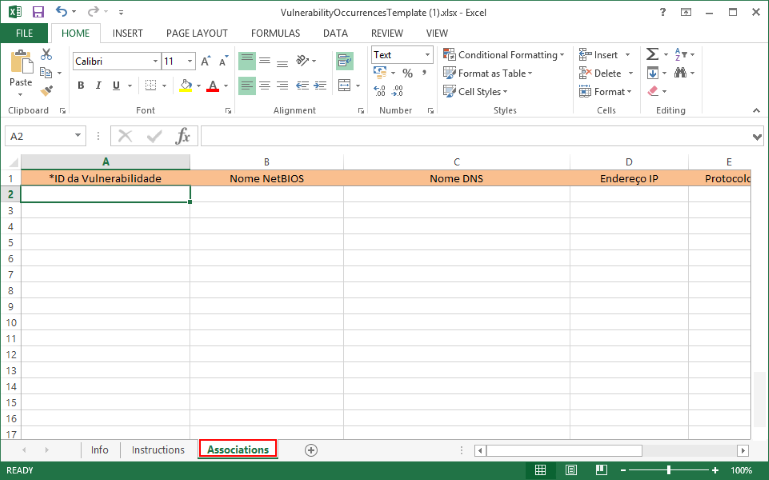This screenshot has width=769, height=480.
Task: Open the font size dropdown
Action: coord(190,61)
